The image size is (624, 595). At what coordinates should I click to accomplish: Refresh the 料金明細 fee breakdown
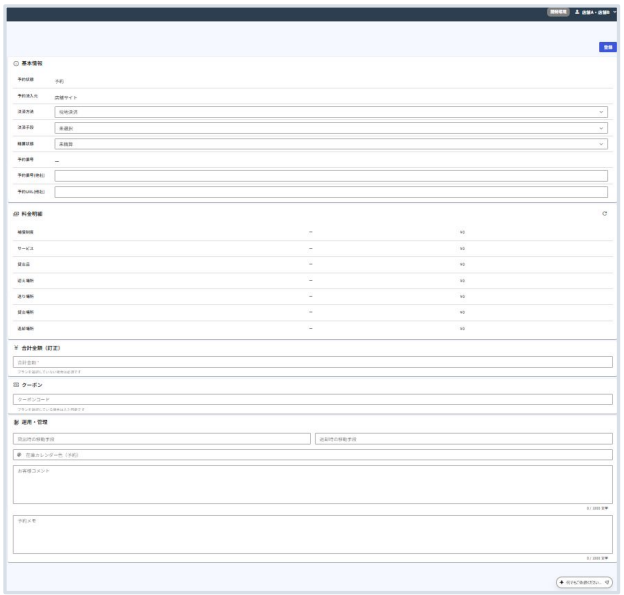(604, 214)
